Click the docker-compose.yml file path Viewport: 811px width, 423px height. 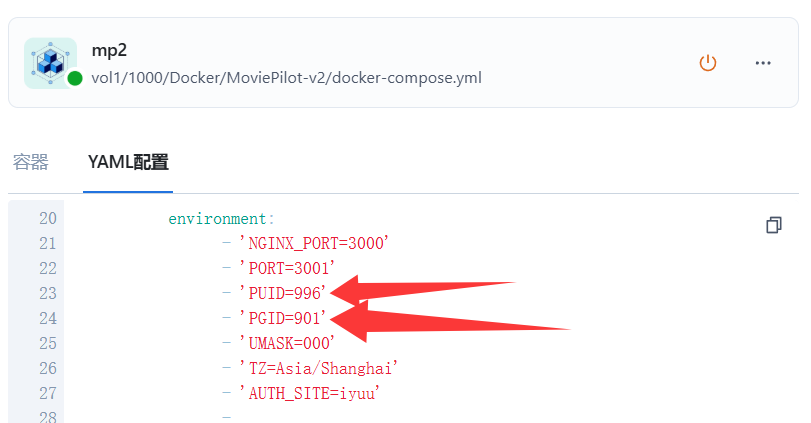coord(287,78)
